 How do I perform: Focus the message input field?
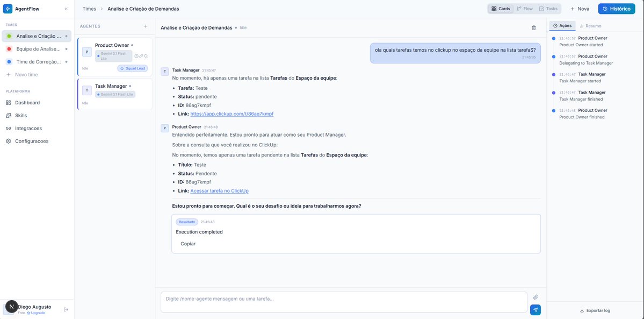pos(344,302)
